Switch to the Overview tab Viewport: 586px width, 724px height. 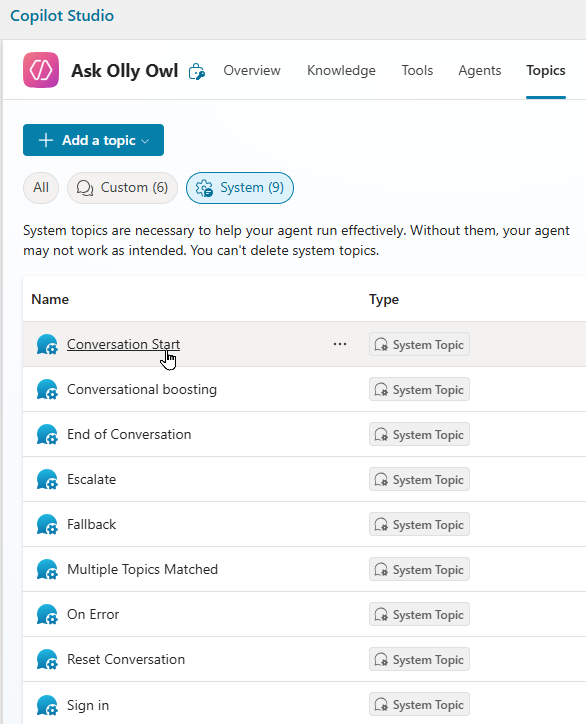252,71
